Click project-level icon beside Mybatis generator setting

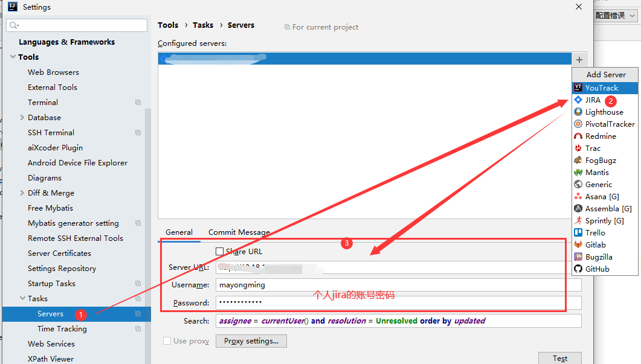(138, 223)
